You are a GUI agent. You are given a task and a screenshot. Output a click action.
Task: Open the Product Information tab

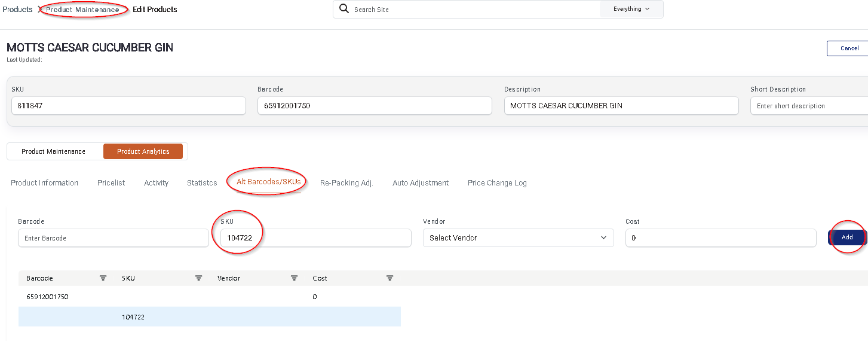click(x=45, y=183)
